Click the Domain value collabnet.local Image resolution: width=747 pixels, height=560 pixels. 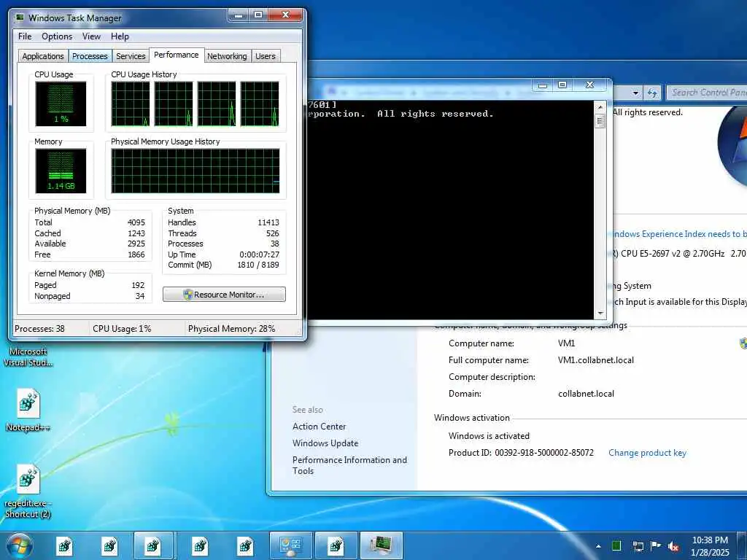pos(586,394)
